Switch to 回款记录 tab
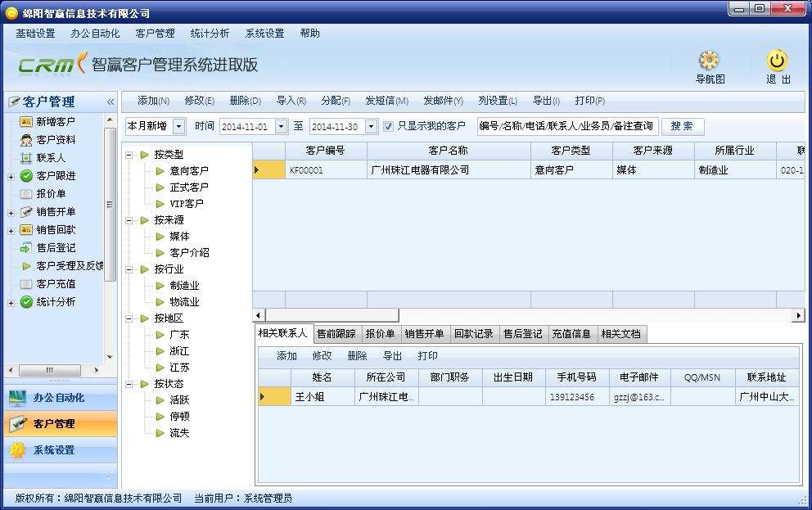This screenshot has width=812, height=510. (474, 334)
